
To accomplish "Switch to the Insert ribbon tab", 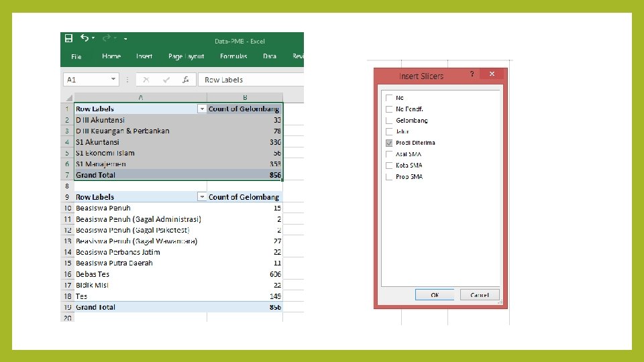I will click(144, 56).
